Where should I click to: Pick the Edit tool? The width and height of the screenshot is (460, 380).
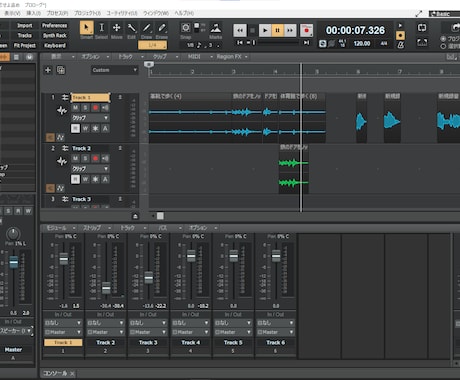coord(132,28)
